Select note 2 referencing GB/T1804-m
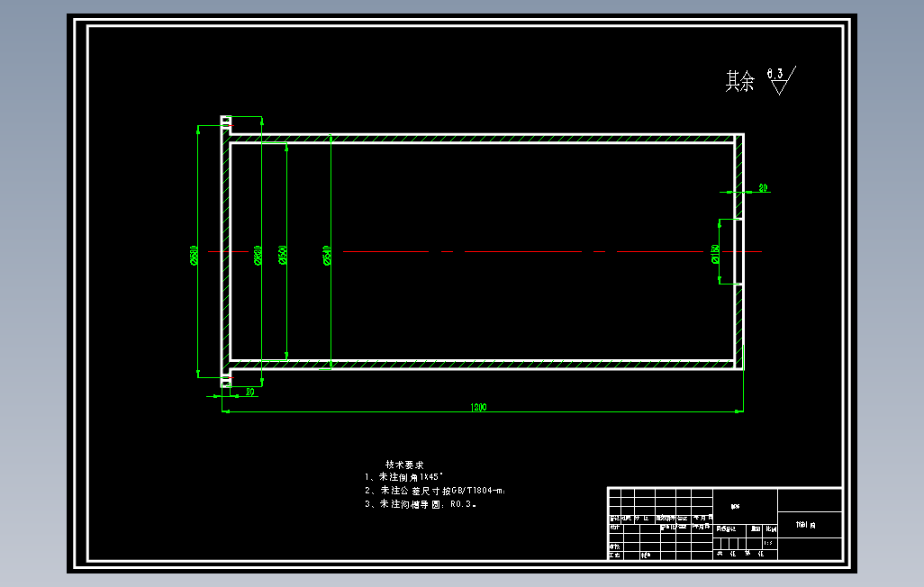This screenshot has width=924, height=587. click(x=435, y=491)
